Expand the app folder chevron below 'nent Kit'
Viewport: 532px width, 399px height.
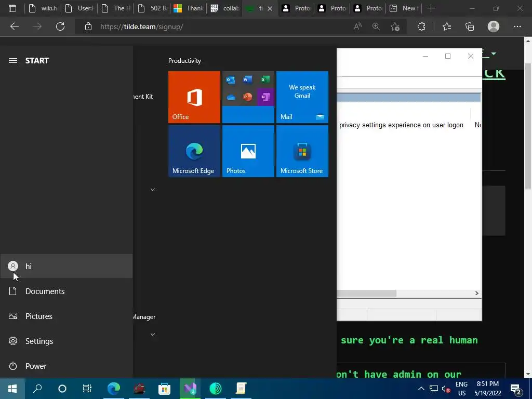point(153,189)
